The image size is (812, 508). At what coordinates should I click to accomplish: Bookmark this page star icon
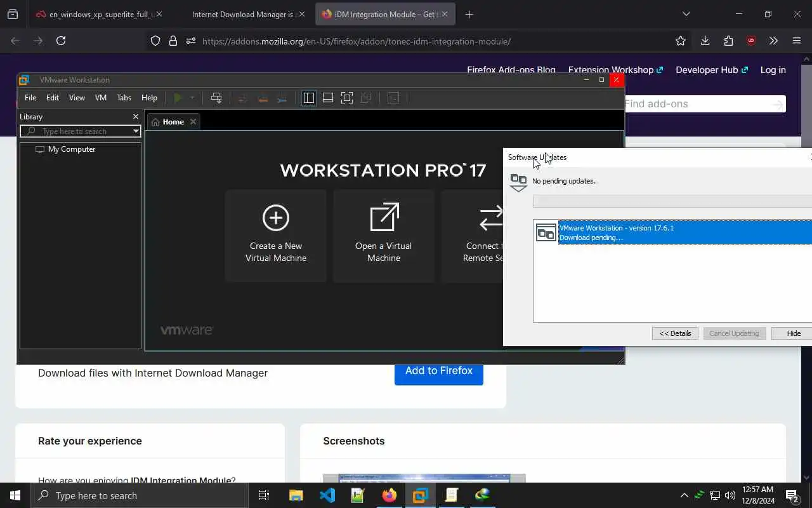coord(681,41)
